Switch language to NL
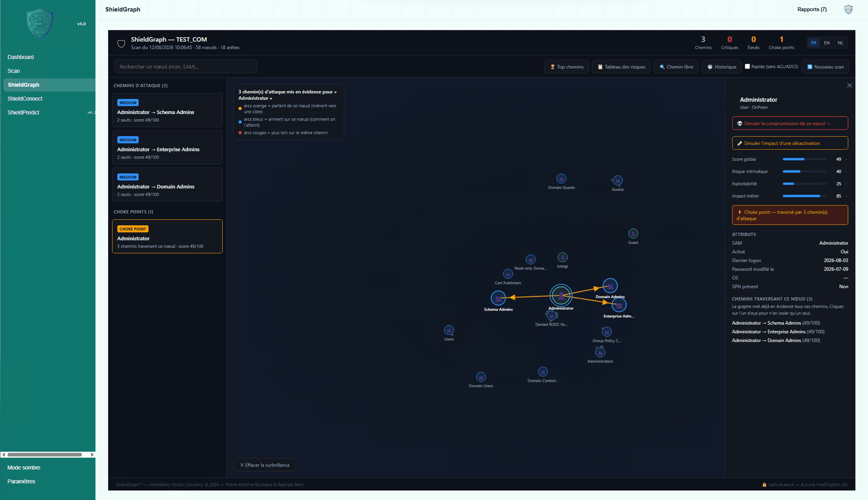Viewport: 868px width, 500px height. click(x=840, y=42)
